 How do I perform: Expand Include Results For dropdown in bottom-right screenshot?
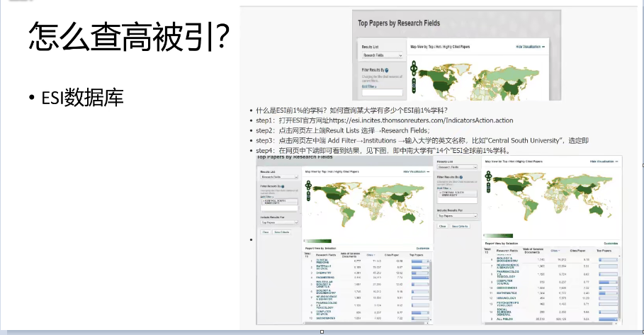(x=457, y=216)
